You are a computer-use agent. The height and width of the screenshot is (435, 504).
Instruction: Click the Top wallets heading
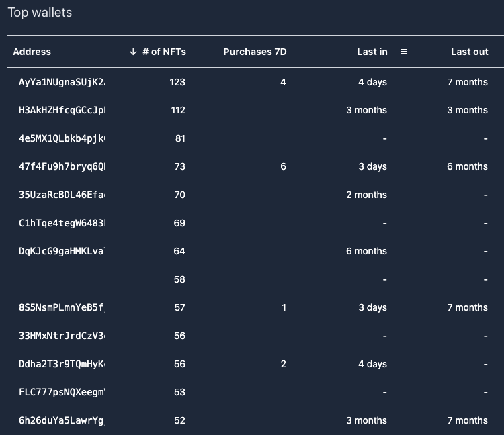coord(40,13)
